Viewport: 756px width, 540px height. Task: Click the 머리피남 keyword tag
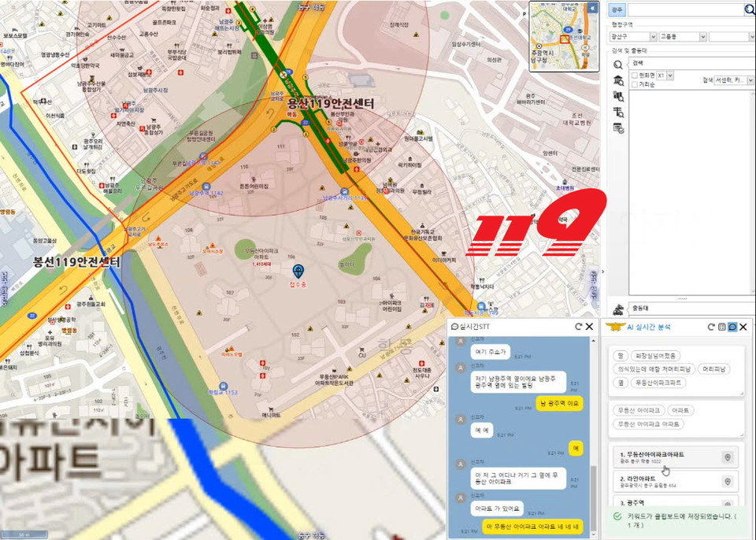[x=714, y=368]
